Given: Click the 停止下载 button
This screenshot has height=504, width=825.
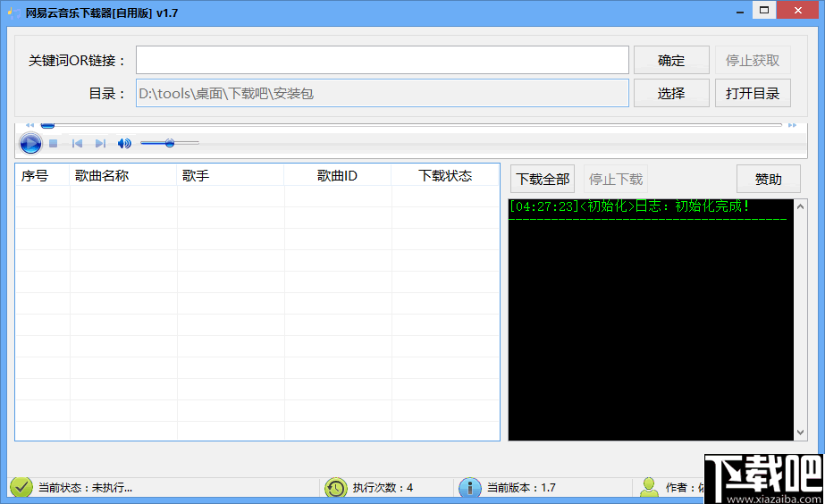Looking at the screenshot, I should [616, 179].
